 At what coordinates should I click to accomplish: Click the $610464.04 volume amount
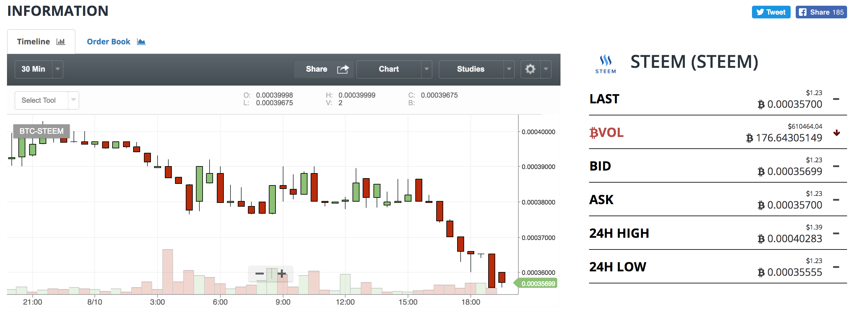[x=805, y=126]
